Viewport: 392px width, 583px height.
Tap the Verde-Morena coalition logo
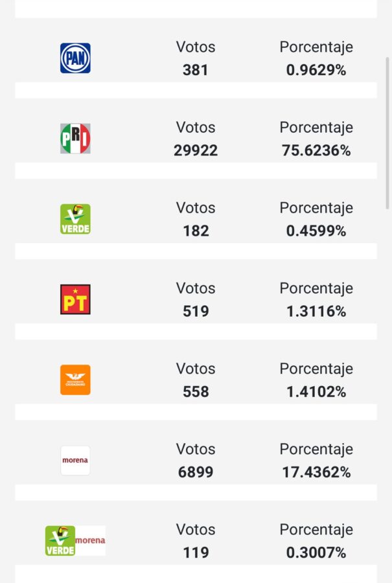[x=75, y=540]
